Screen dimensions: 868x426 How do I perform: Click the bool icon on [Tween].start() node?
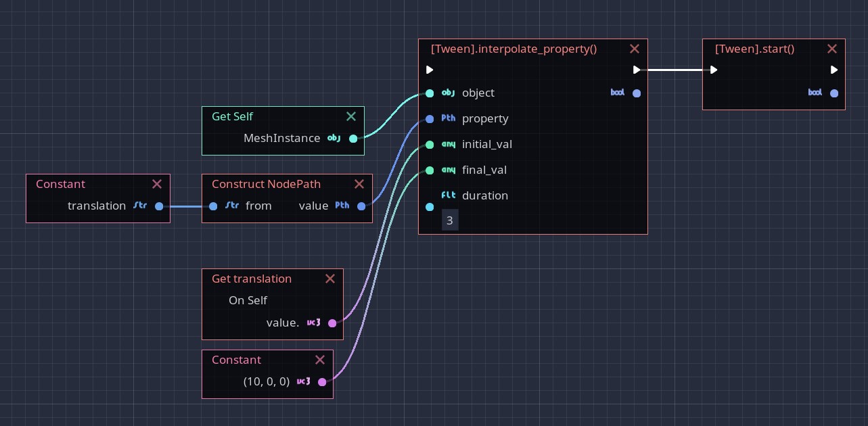click(815, 93)
